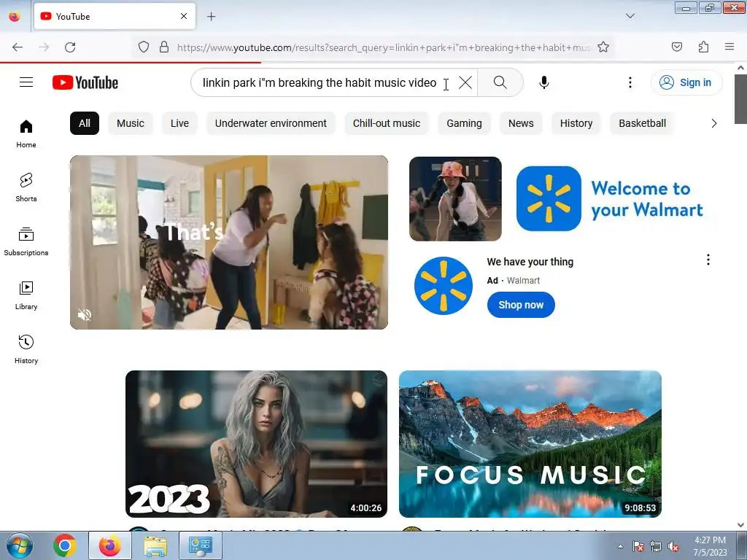Click the page vertical scrollbar thumb
Screen dimensions: 747x560
[x=740, y=99]
